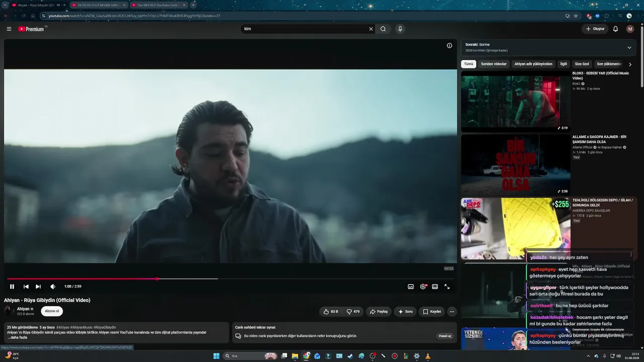
Task: Start voice search with microphone
Action: coord(400,29)
